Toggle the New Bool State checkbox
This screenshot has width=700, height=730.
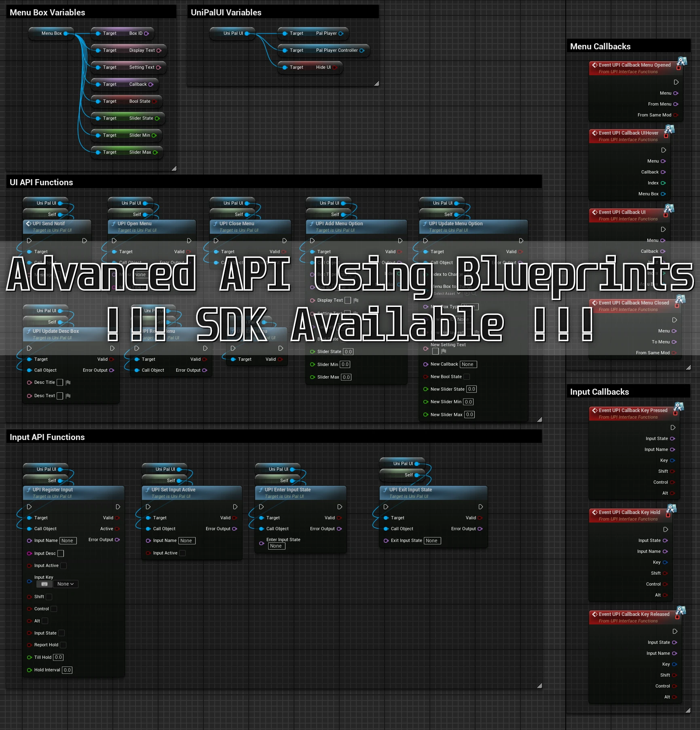click(467, 377)
